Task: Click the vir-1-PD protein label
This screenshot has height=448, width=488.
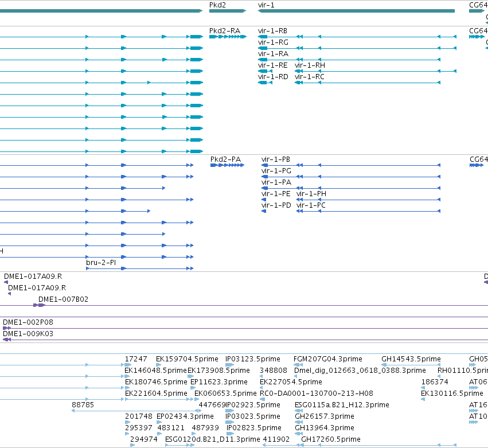Action: tap(276, 205)
